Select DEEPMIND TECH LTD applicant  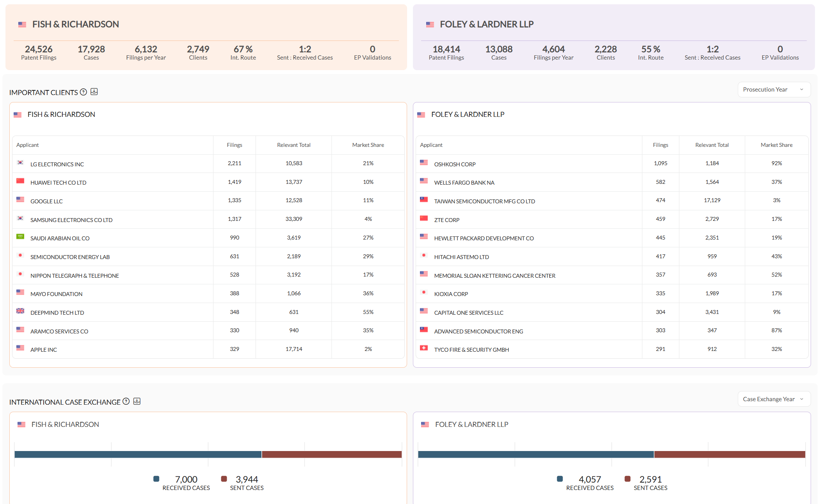coord(57,313)
